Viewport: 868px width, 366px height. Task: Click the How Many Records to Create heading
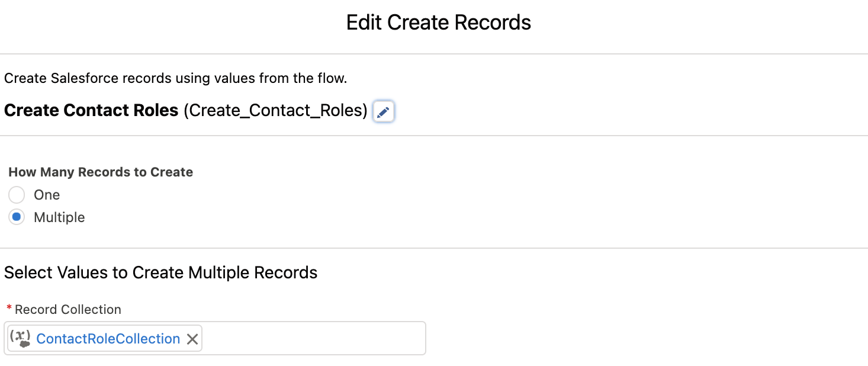(x=101, y=172)
